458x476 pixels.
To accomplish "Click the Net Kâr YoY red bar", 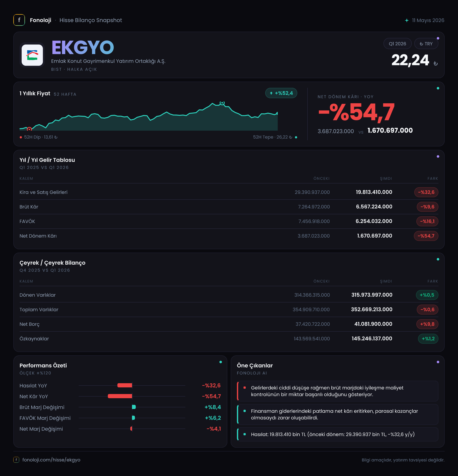I will click(120, 396).
